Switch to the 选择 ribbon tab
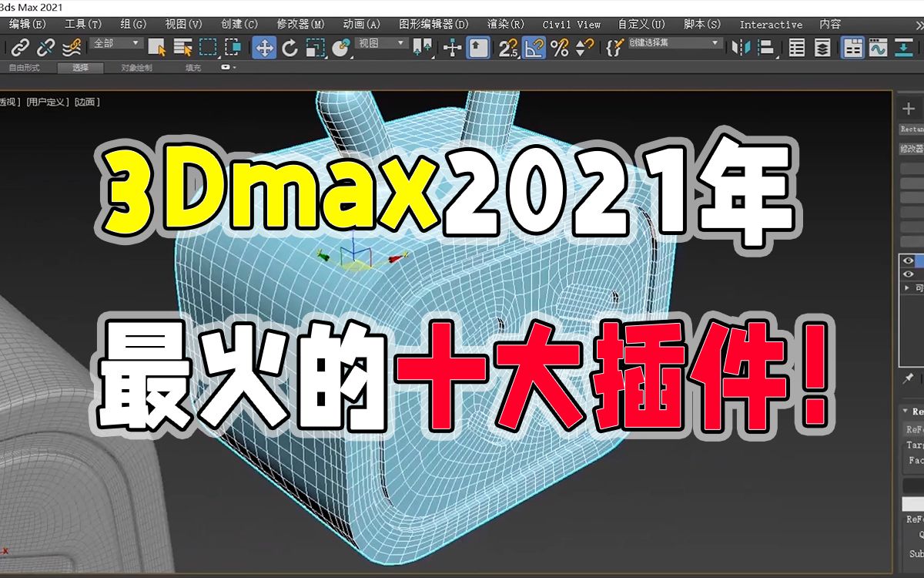Image resolution: width=924 pixels, height=578 pixels. coord(81,68)
